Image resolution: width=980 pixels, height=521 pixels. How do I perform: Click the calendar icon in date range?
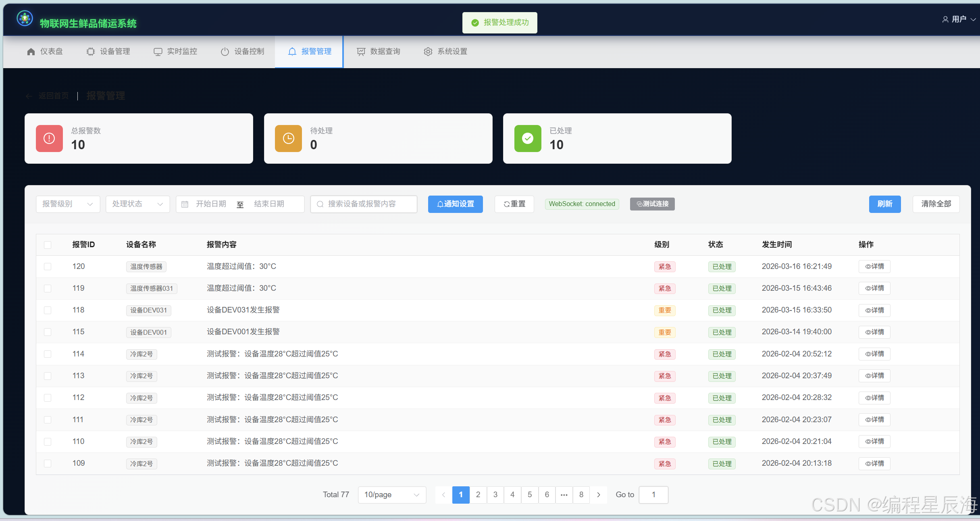point(185,204)
